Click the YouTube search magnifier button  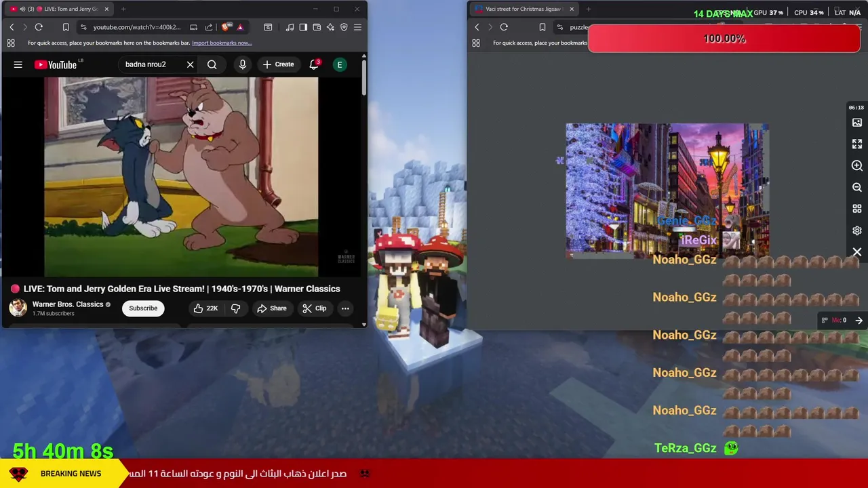pyautogui.click(x=212, y=64)
